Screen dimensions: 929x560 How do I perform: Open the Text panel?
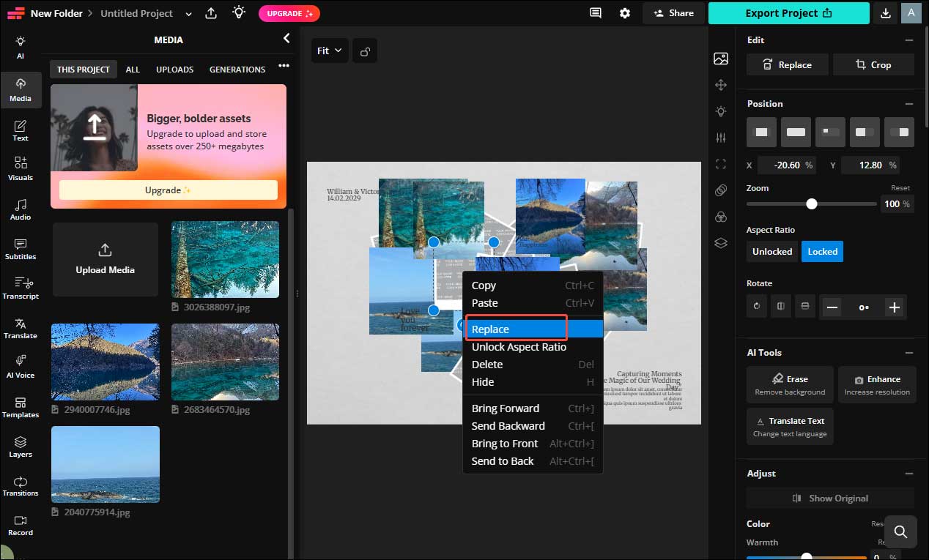point(21,130)
